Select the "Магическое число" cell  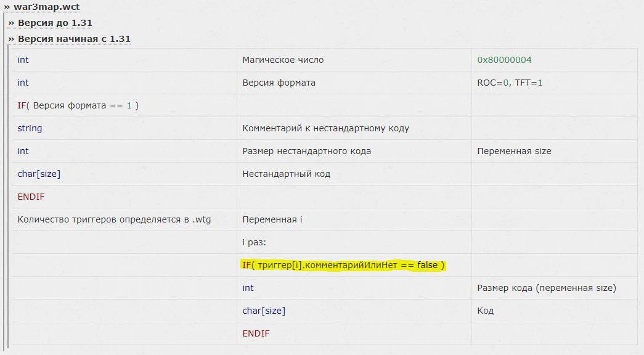point(354,60)
